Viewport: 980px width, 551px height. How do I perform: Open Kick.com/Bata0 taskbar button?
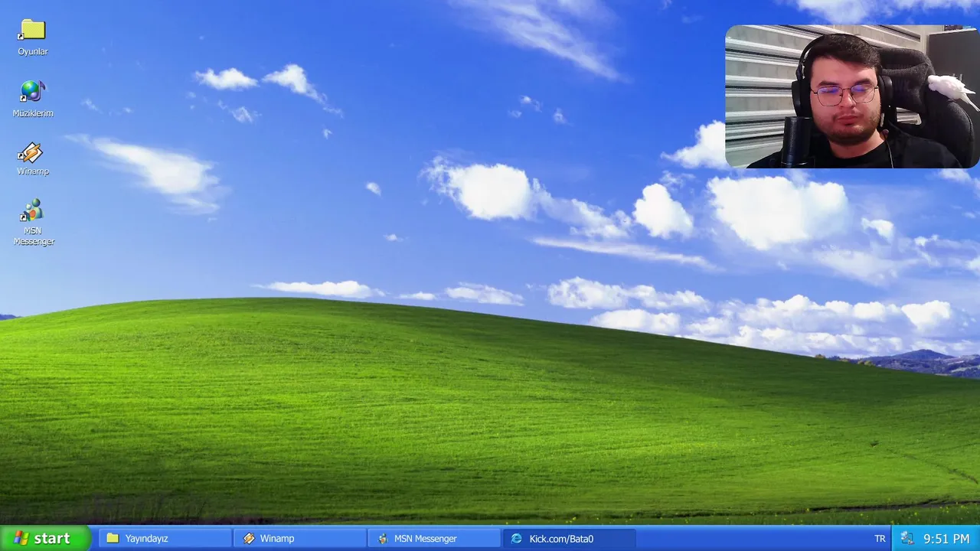click(569, 539)
